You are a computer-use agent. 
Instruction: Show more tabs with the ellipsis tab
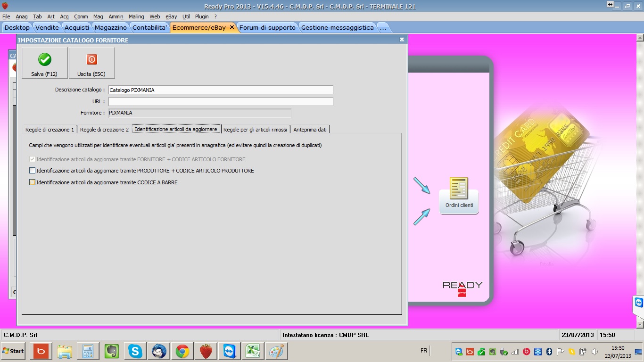[383, 27]
